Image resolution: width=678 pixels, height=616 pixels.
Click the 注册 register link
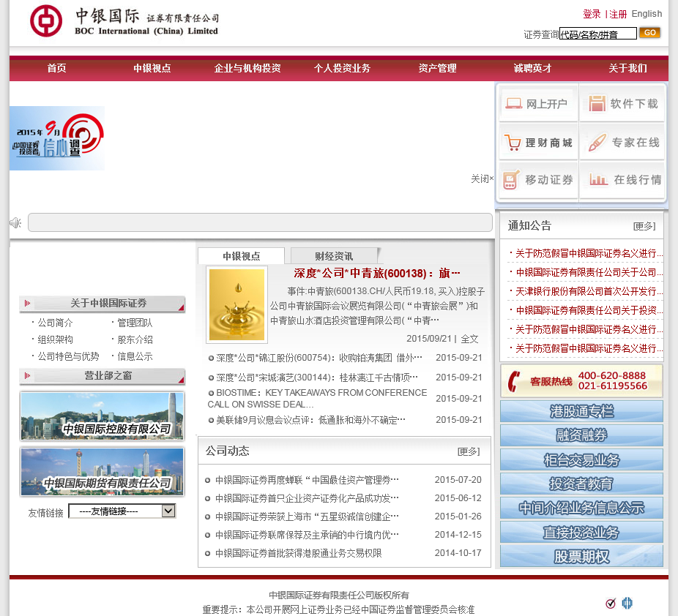pyautogui.click(x=618, y=14)
